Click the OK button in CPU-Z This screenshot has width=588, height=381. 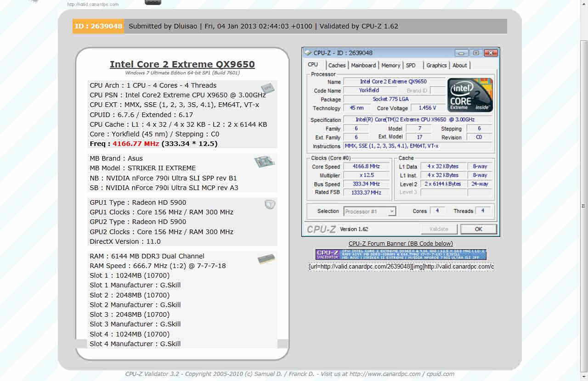pos(479,229)
